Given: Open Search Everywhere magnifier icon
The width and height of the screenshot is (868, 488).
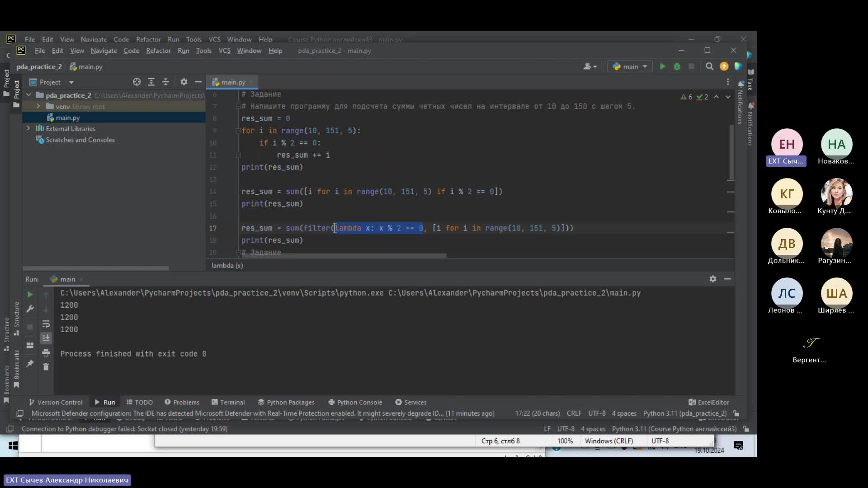Looking at the screenshot, I should [x=709, y=66].
